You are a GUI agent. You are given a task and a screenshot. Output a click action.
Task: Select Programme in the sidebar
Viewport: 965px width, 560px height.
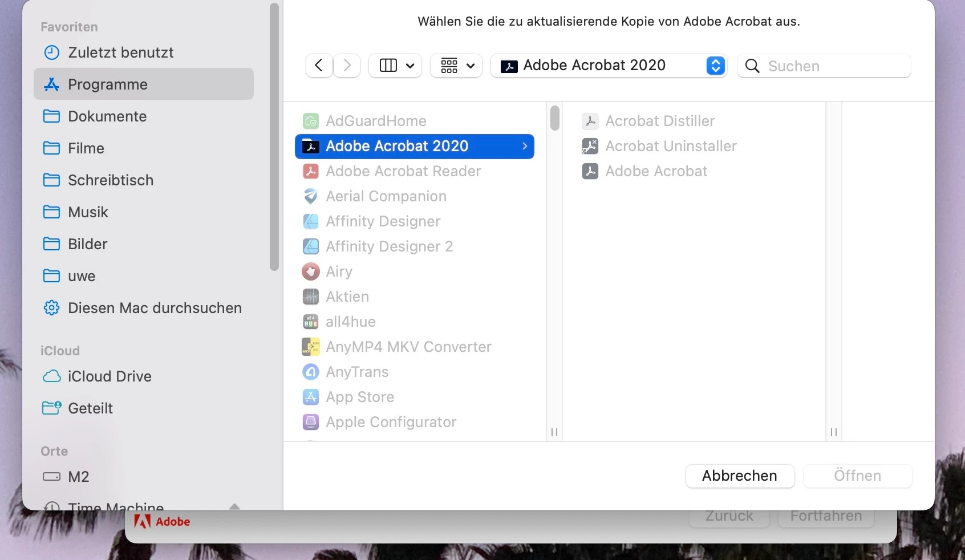[144, 84]
